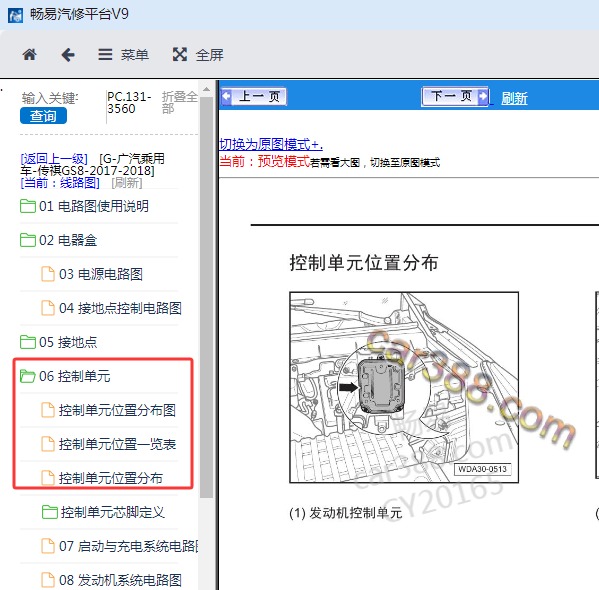Click the file icon of 04 接地点控制电路图
This screenshot has height=590, width=599.
click(48, 308)
